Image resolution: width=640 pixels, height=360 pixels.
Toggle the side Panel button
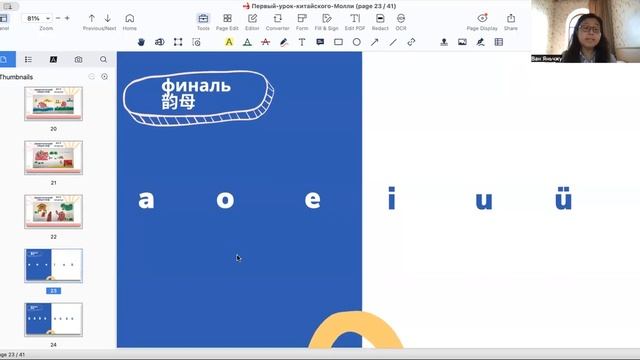click(x=4, y=22)
